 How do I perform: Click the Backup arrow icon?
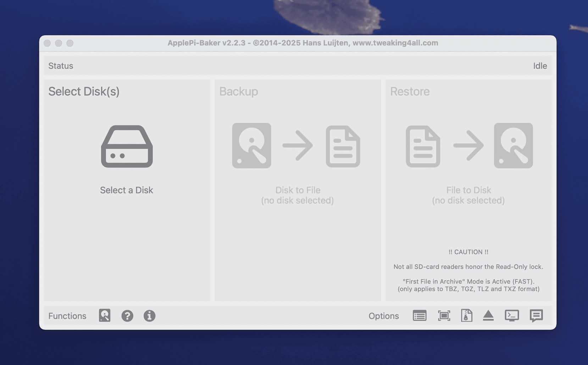click(298, 145)
